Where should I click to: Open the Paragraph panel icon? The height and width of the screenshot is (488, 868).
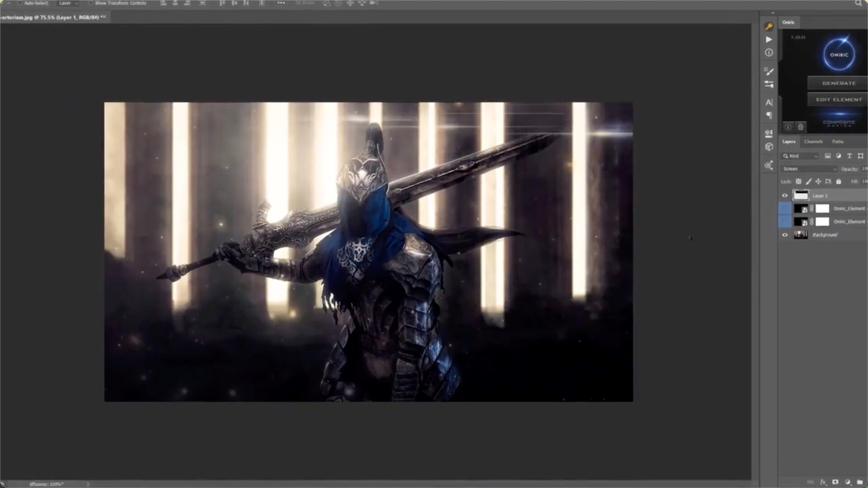point(769,116)
